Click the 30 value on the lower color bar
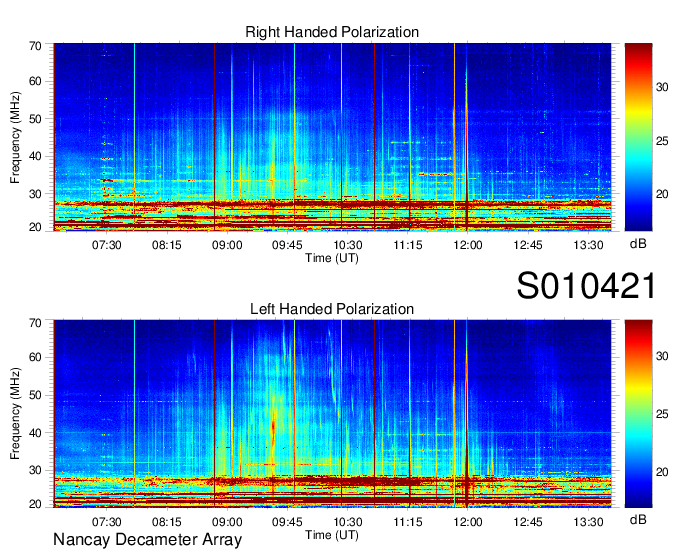 point(662,356)
